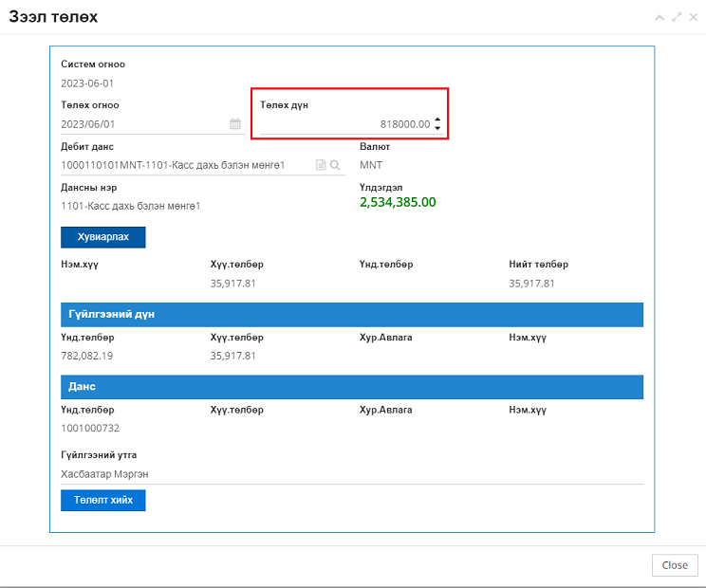Click the Зээл төлөх dialog title

(53, 17)
